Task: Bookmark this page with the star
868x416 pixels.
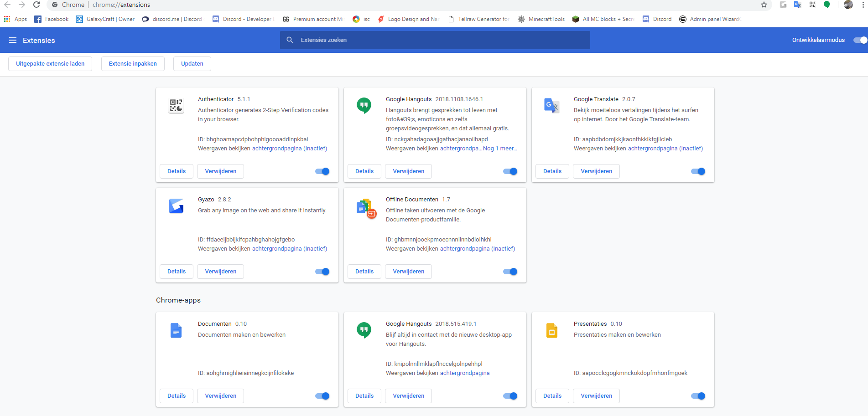Action: pyautogui.click(x=764, y=5)
